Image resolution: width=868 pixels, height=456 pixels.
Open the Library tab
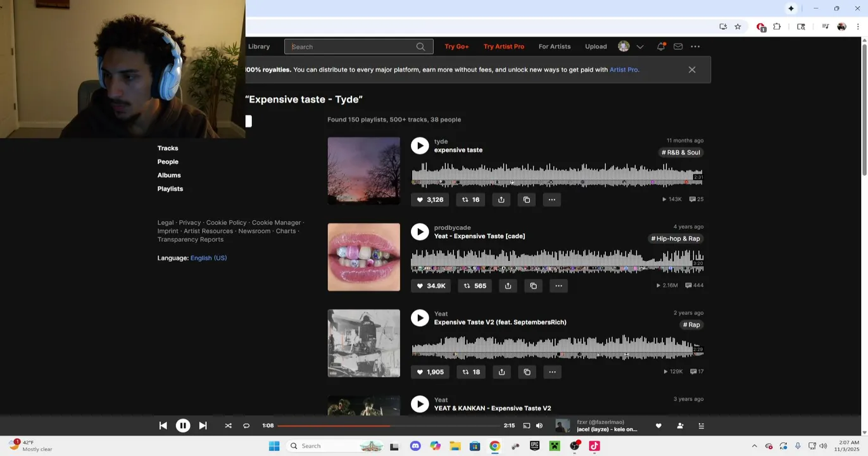(x=259, y=47)
